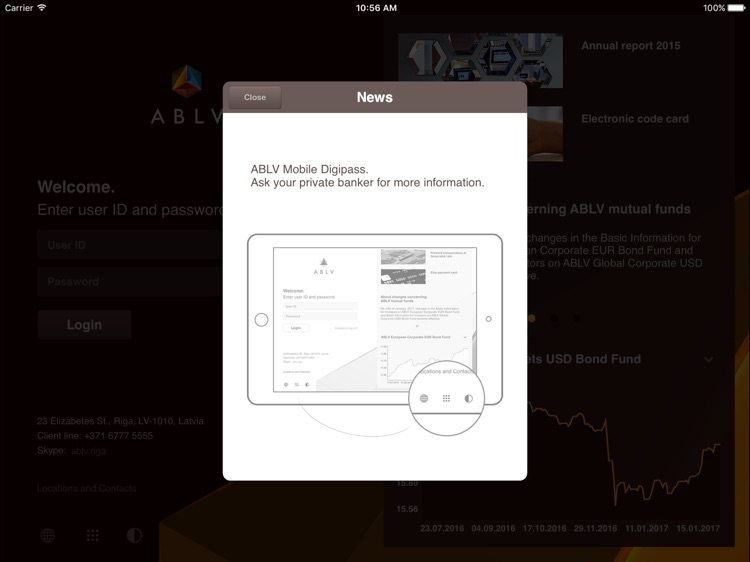Click the Wi-Fi status icon

pyautogui.click(x=42, y=8)
